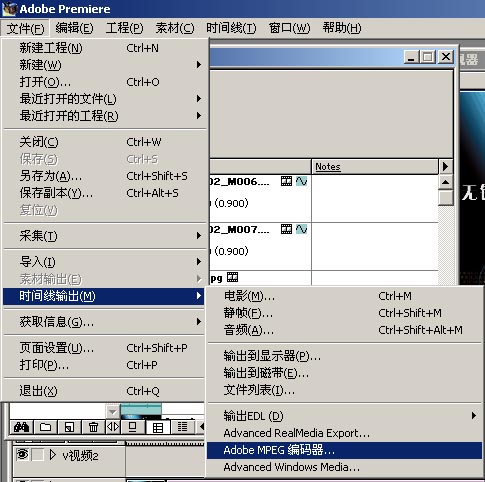Image resolution: width=485 pixels, height=482 pixels.
Task: Click the arrow button beside the Notes column
Action: (x=445, y=166)
